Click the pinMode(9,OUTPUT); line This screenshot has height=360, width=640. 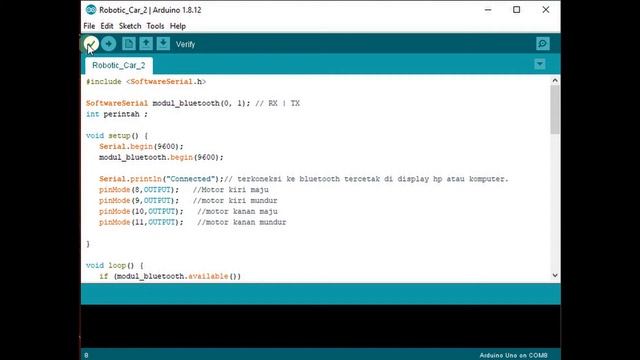click(x=188, y=201)
